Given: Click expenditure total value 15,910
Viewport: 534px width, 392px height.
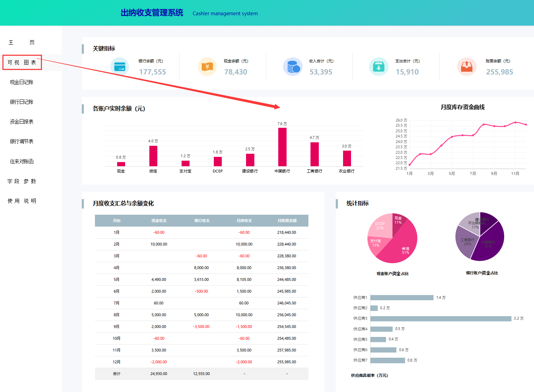Looking at the screenshot, I should click(407, 72).
